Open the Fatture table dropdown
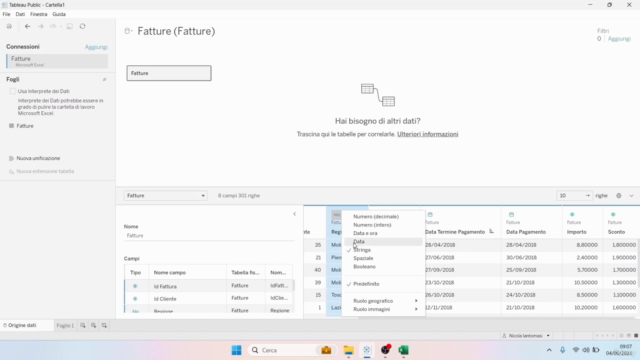Screen dimensions: 640x360 tap(165, 196)
